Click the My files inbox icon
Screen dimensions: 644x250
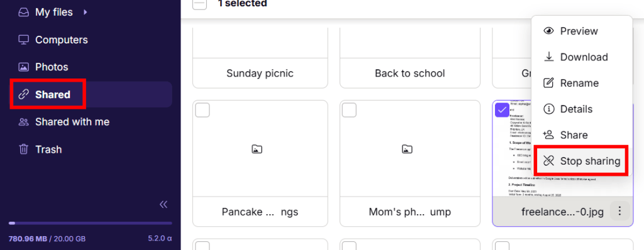pos(23,13)
